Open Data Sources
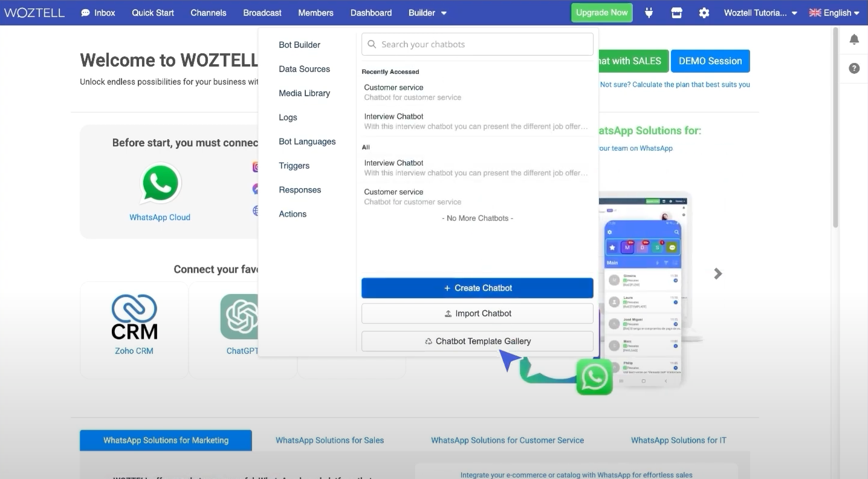The height and width of the screenshot is (479, 868). [304, 69]
